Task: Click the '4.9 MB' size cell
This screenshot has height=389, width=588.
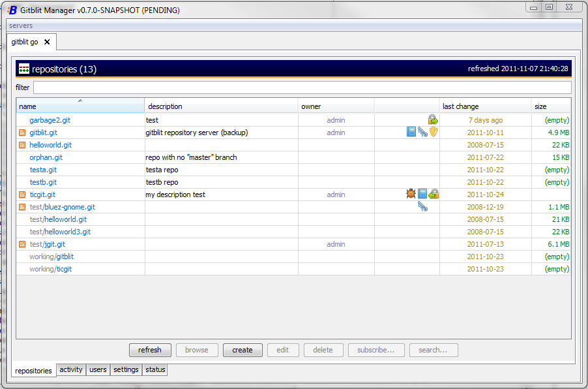Action: point(551,132)
